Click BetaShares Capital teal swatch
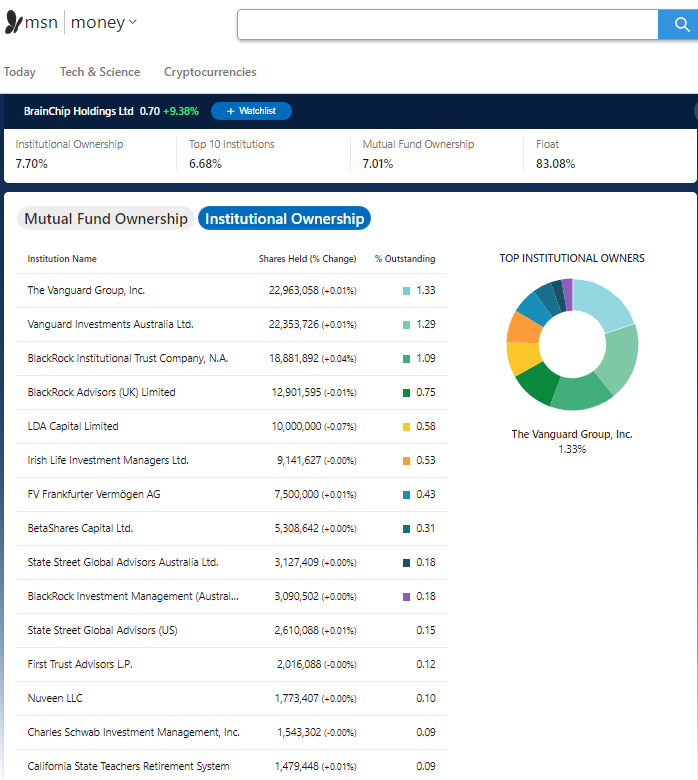Viewport: 698px width, 780px height. (x=406, y=529)
